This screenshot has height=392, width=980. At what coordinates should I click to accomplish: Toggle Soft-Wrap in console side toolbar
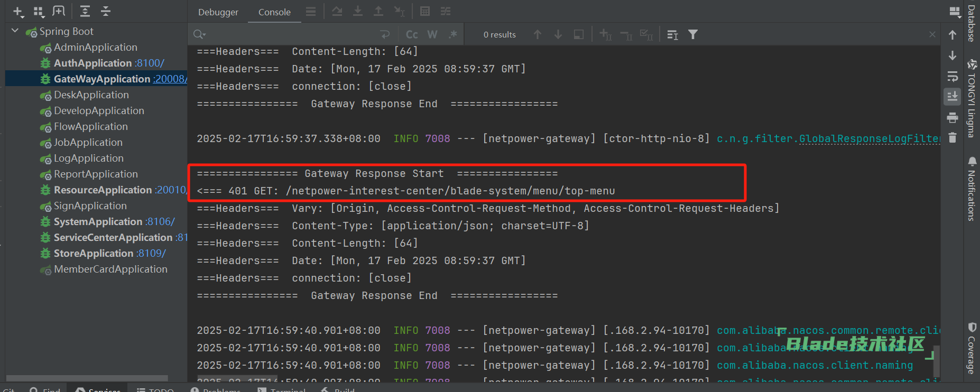pos(953,76)
